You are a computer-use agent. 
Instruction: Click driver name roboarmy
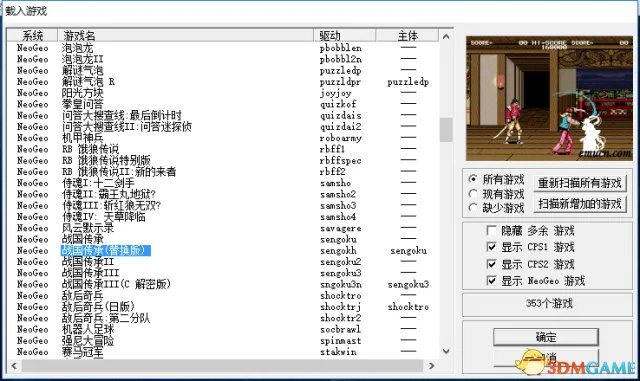(340, 138)
